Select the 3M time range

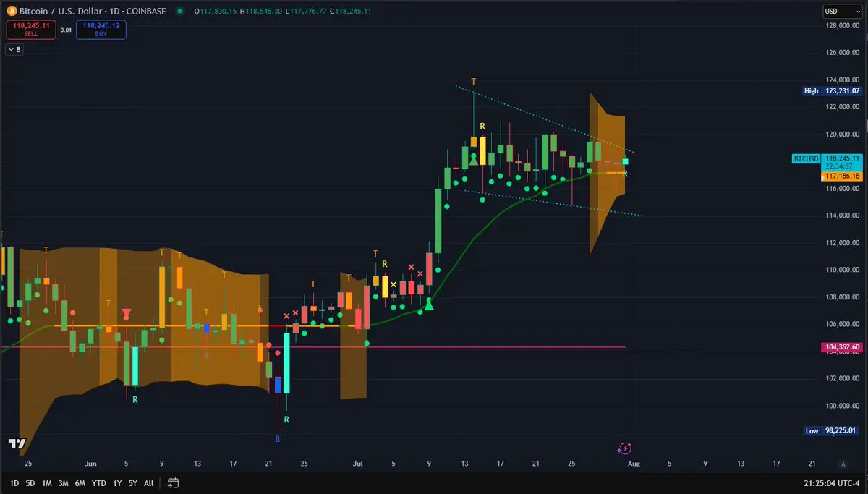coord(64,482)
